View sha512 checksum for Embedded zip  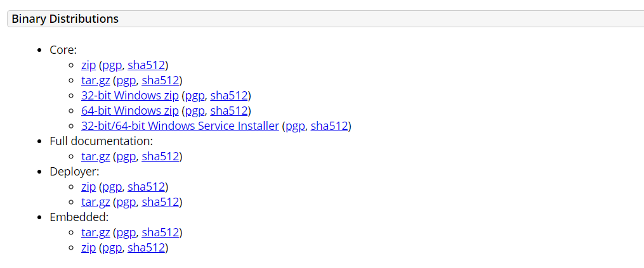[146, 248]
